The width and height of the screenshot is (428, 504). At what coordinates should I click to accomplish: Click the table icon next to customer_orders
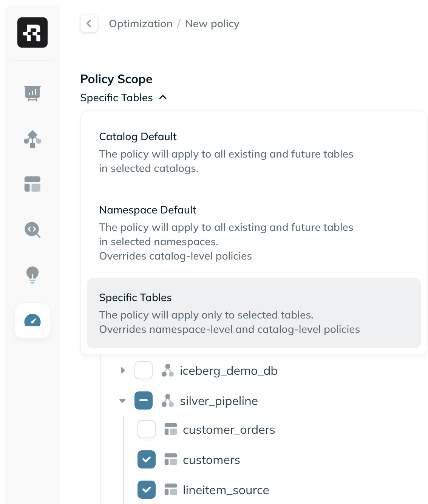171,429
